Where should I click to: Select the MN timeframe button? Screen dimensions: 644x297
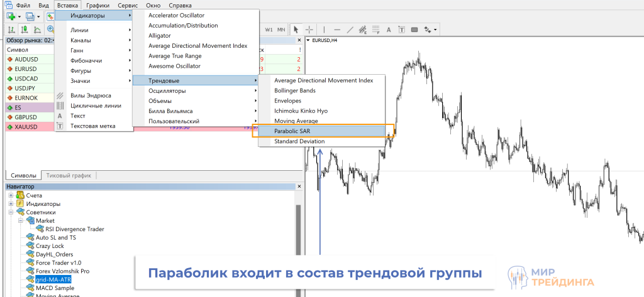[281, 30]
